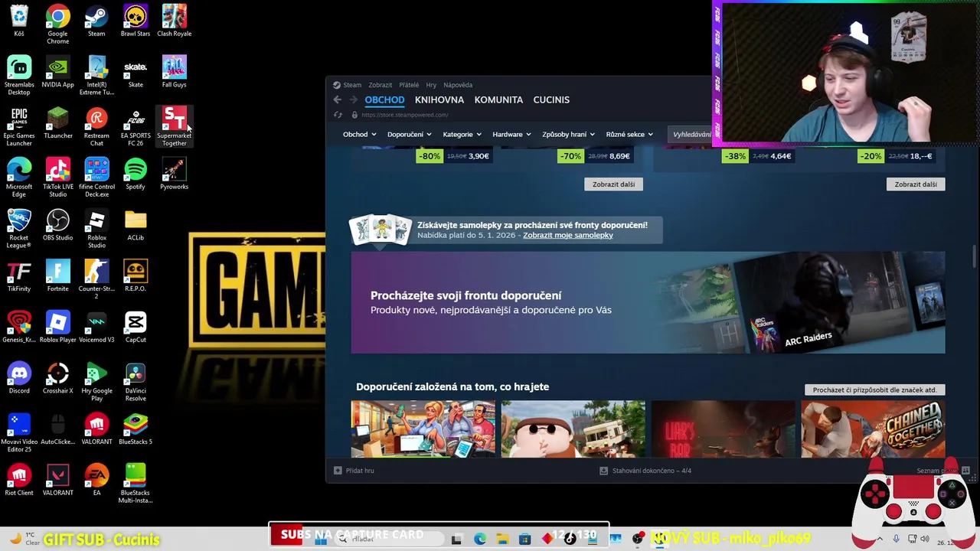Open the Steam desktop shortcut
This screenshot has width=980, height=551.
(x=96, y=21)
